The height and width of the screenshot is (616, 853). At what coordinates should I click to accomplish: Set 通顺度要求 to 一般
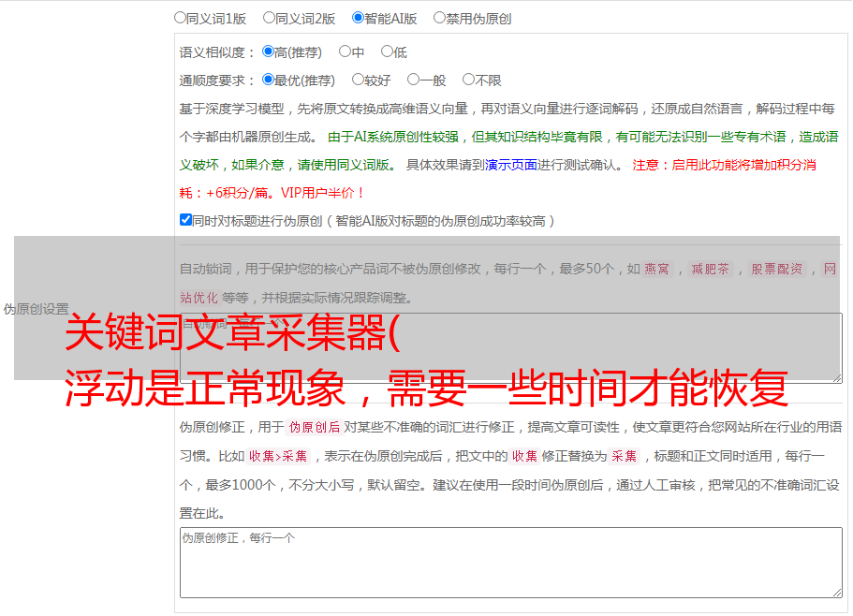pos(413,80)
